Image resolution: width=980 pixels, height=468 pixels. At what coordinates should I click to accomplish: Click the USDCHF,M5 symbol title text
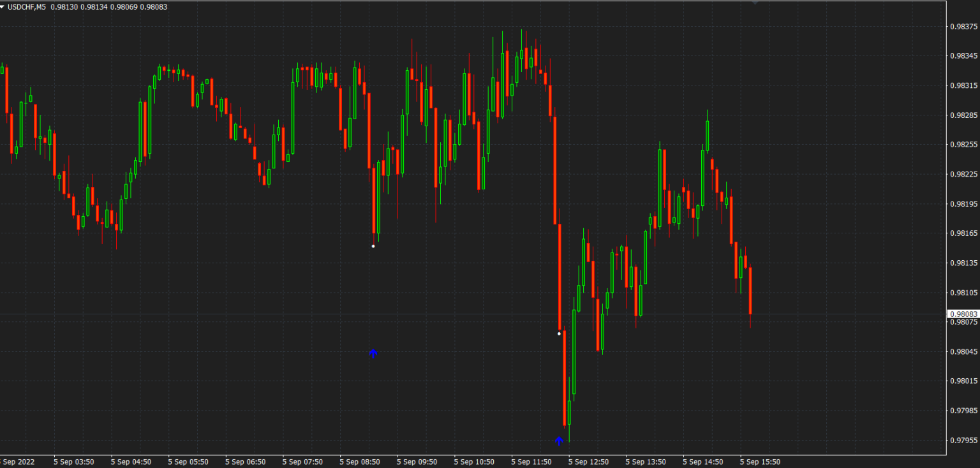coord(27,6)
